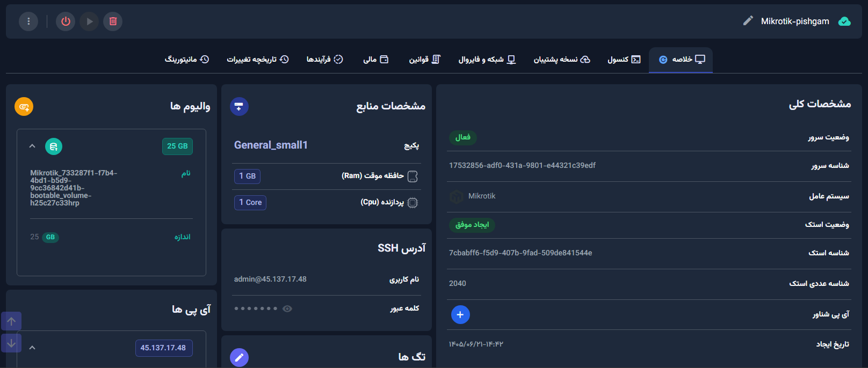Click the cloud icon on نسخه پشتیبان tab

click(585, 60)
